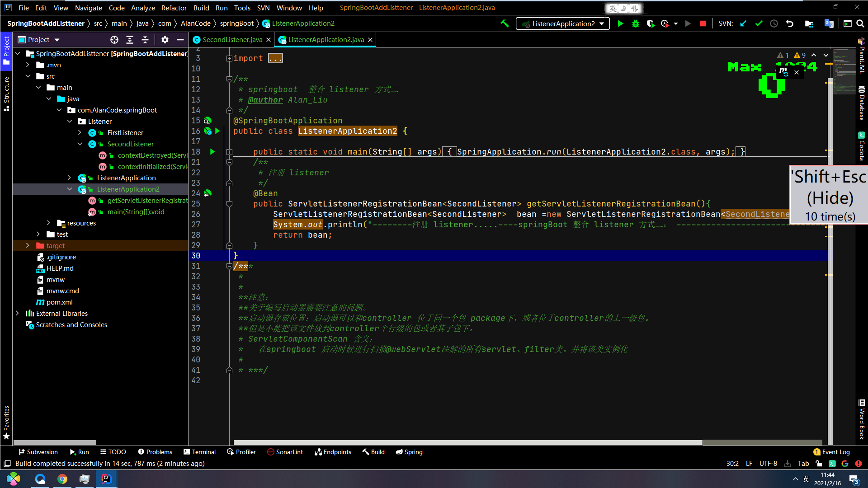Click the Build Project hammer icon

(x=505, y=23)
